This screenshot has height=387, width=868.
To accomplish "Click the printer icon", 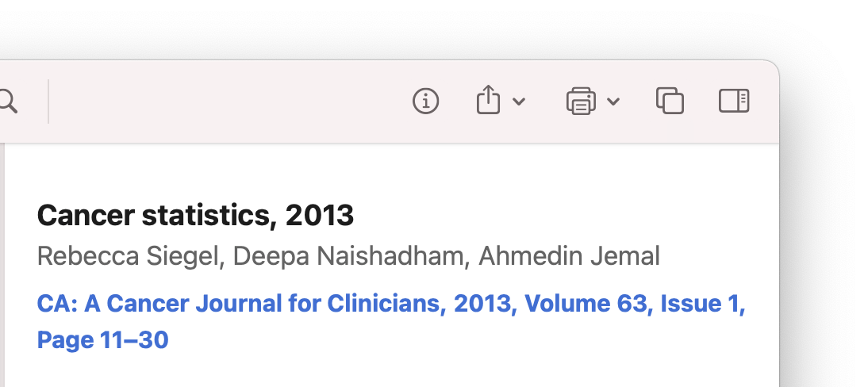I will 581,102.
